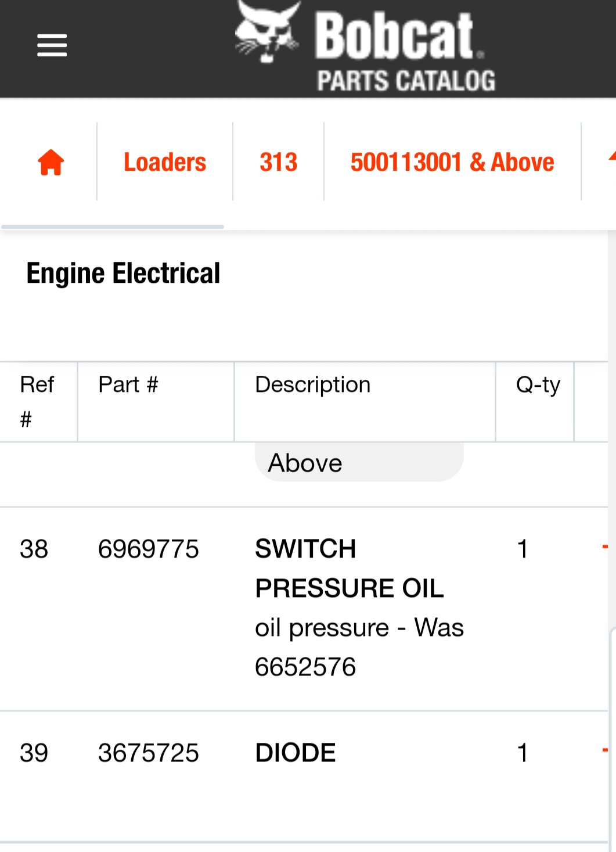Select the 313 model breadcrumb
This screenshot has height=852, width=616.
279,162
